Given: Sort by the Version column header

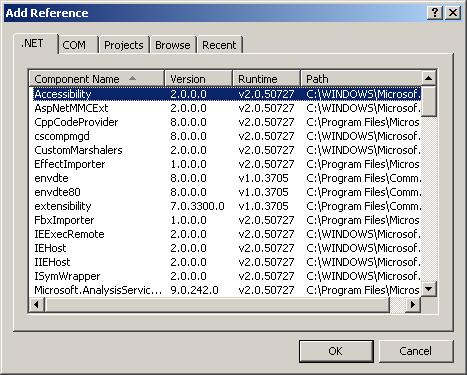Looking at the screenshot, I should coord(199,79).
